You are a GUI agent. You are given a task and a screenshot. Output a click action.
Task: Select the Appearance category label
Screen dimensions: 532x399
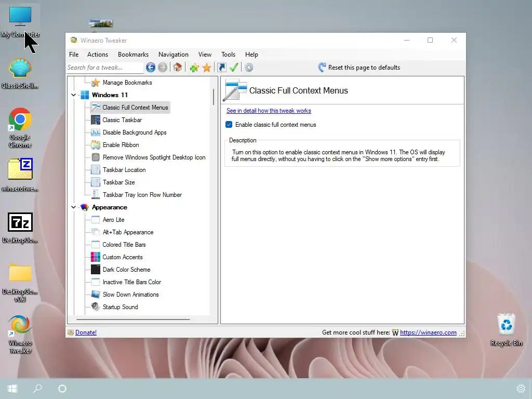click(x=110, y=207)
